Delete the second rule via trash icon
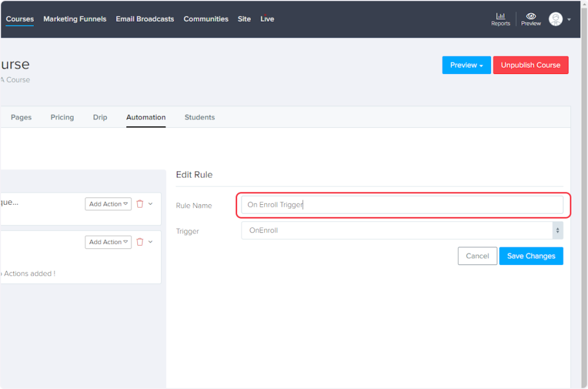This screenshot has width=588, height=389. [140, 242]
